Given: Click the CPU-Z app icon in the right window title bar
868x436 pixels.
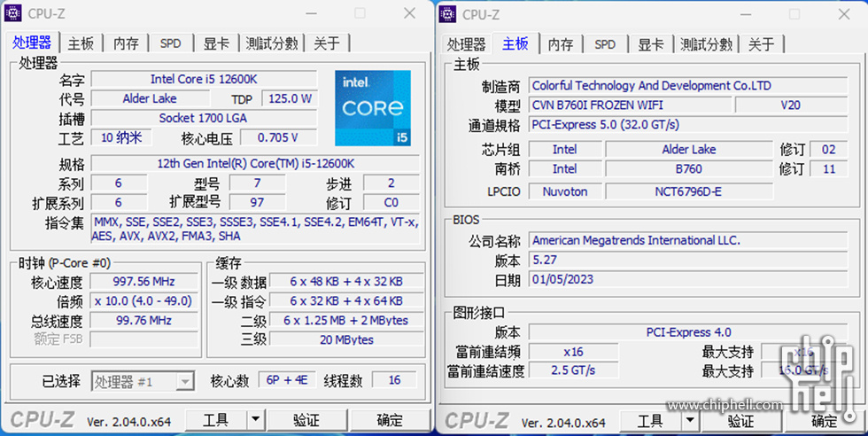Looking at the screenshot, I should pos(447,14).
